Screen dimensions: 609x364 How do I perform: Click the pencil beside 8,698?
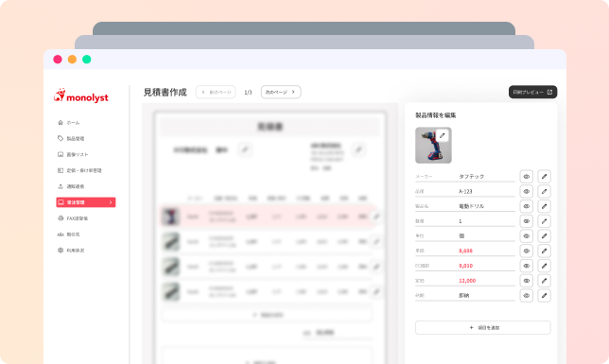point(544,251)
